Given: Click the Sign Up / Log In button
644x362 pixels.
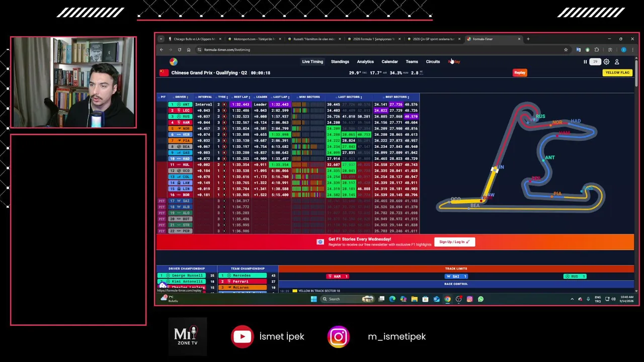Looking at the screenshot, I should [454, 242].
